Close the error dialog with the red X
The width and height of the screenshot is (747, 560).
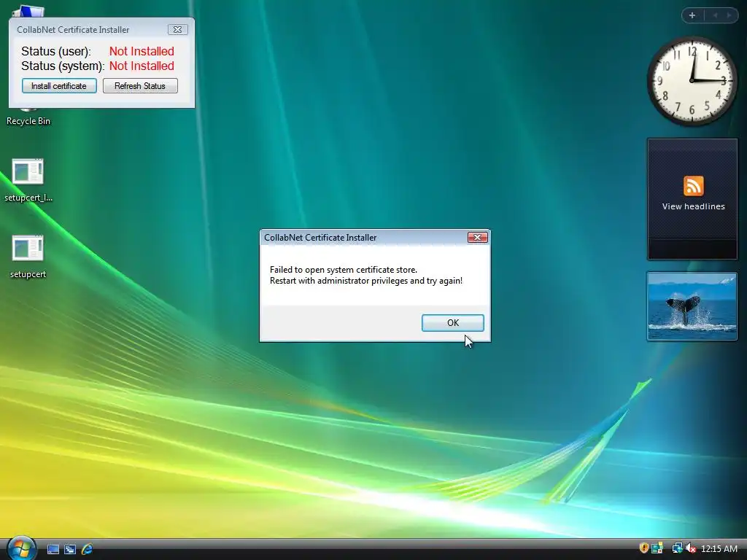point(477,237)
